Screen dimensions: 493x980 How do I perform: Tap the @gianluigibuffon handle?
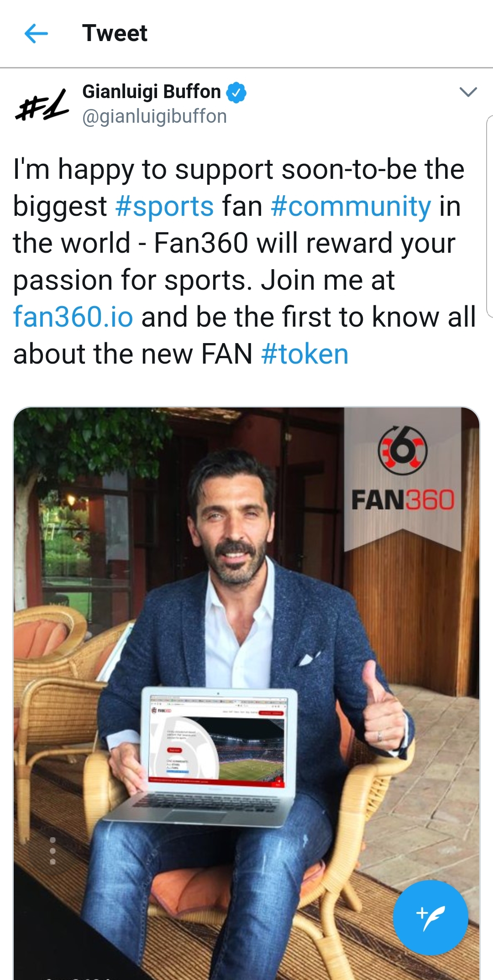(154, 117)
